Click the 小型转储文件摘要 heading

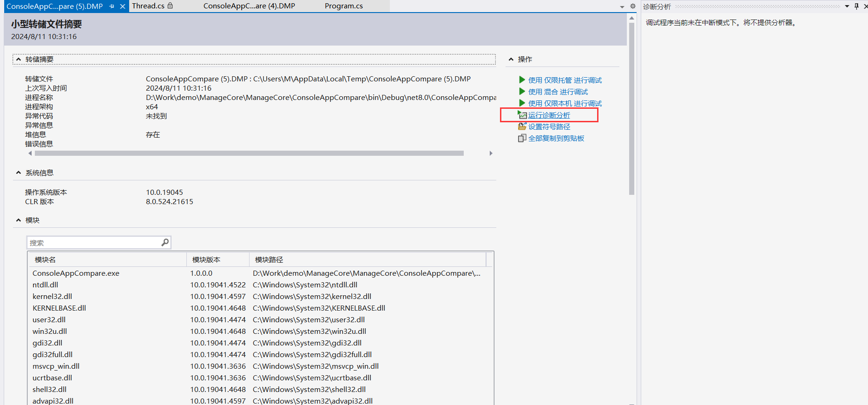[46, 24]
